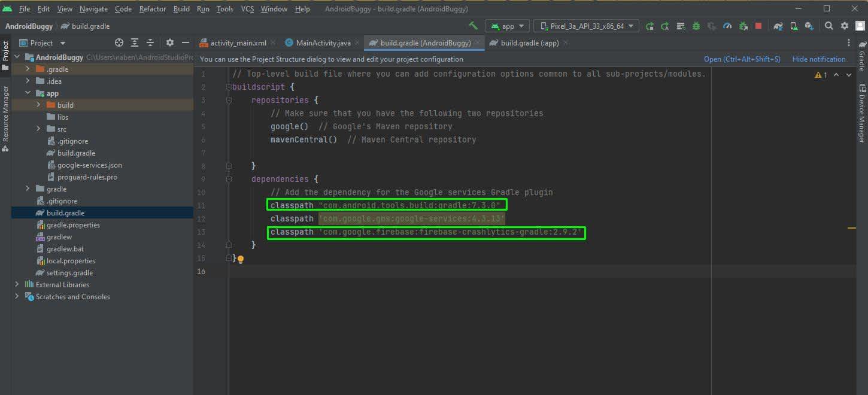The height and width of the screenshot is (395, 868).
Task: Click Hide notification link
Action: (x=819, y=59)
